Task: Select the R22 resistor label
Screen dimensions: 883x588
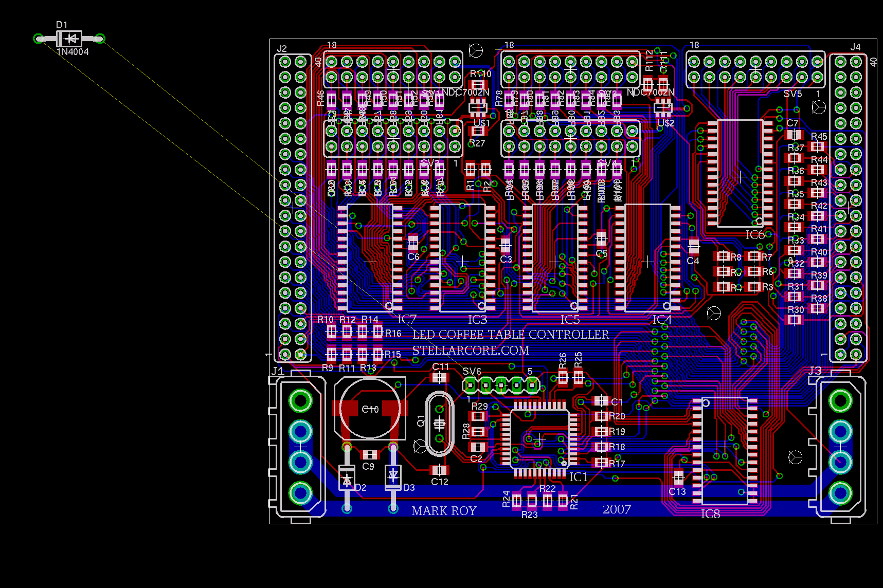Action: (x=547, y=489)
